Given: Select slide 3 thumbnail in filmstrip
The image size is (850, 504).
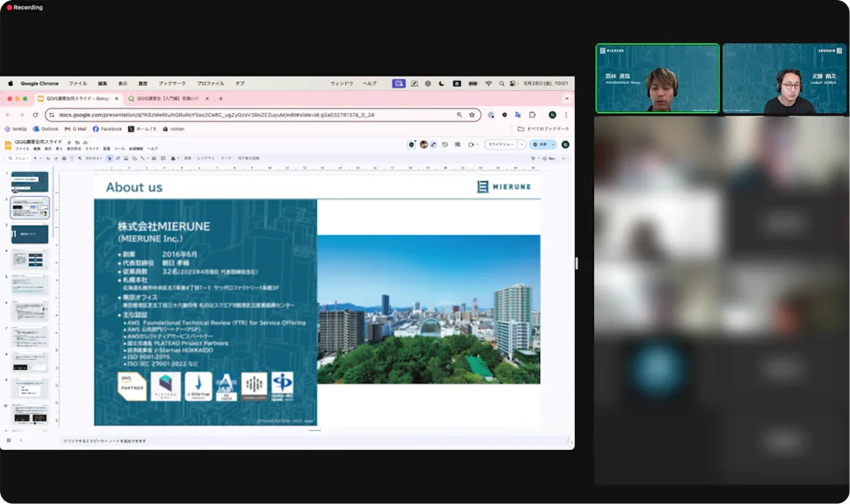Looking at the screenshot, I should click(30, 234).
